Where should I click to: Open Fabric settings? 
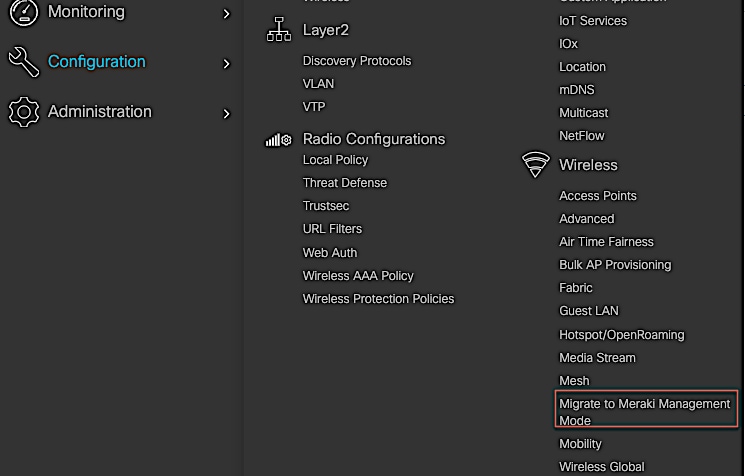pos(576,288)
